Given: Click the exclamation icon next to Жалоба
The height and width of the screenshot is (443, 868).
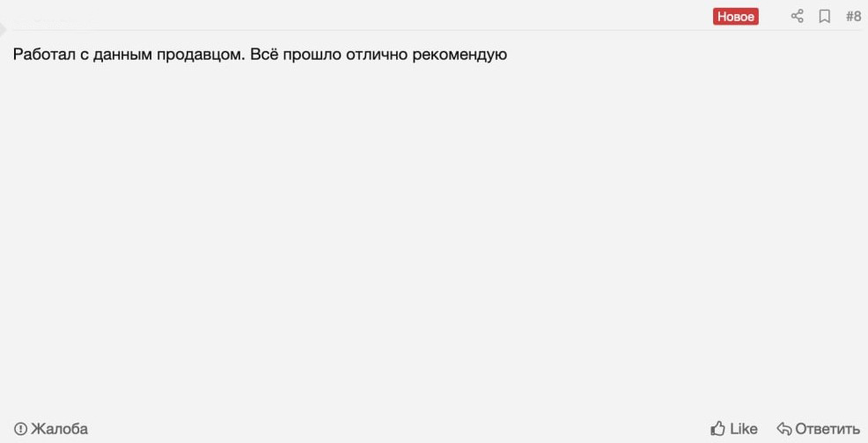Looking at the screenshot, I should (20, 429).
